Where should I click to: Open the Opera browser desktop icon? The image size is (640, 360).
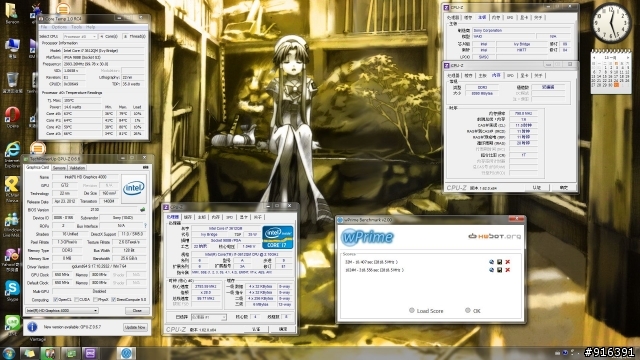point(12,115)
